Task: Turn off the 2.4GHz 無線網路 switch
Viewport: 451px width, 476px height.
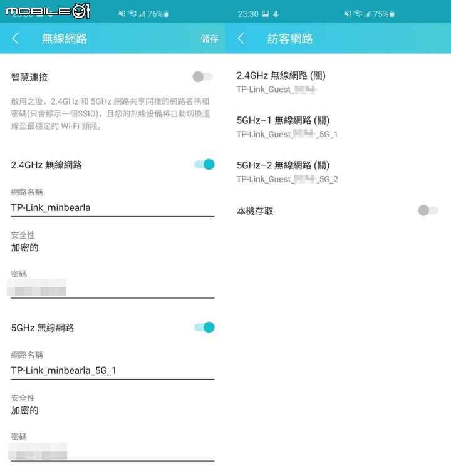Action: (204, 165)
